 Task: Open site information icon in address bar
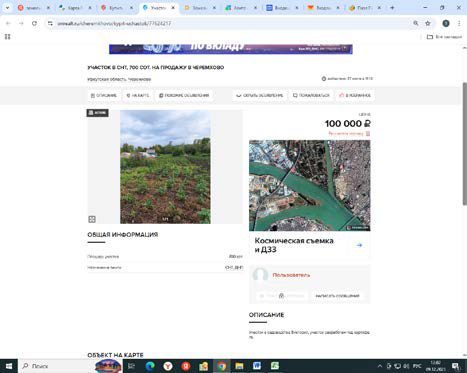pyautogui.click(x=50, y=23)
